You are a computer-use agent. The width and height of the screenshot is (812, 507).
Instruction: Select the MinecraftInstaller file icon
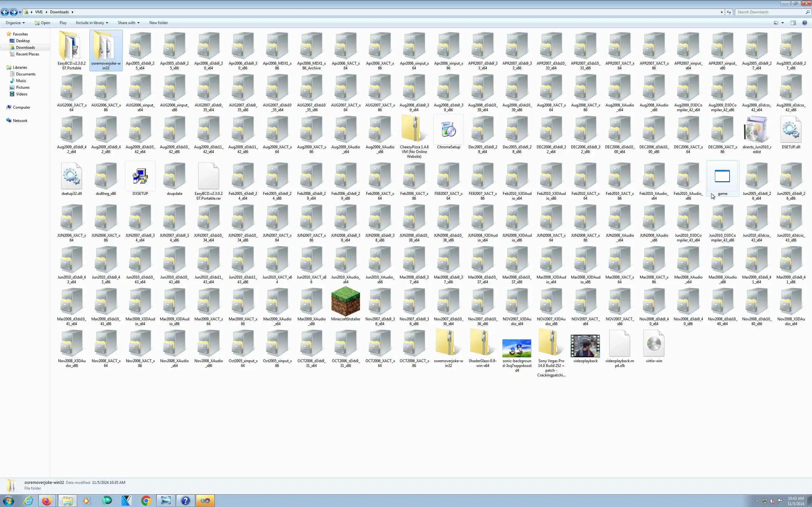[346, 302]
